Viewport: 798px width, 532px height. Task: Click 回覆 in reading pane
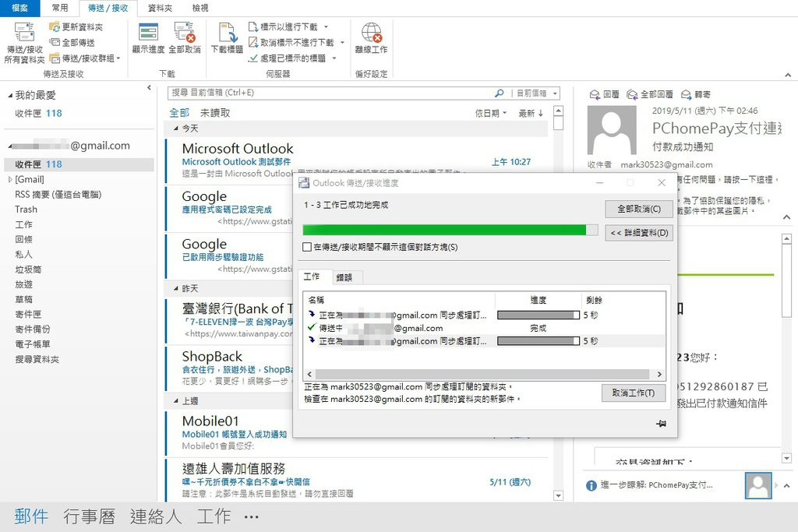(604, 94)
